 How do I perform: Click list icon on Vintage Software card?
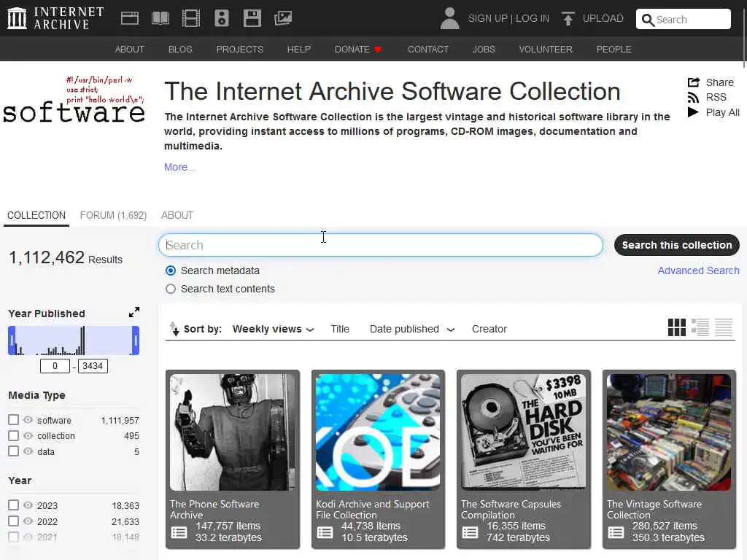(x=616, y=532)
